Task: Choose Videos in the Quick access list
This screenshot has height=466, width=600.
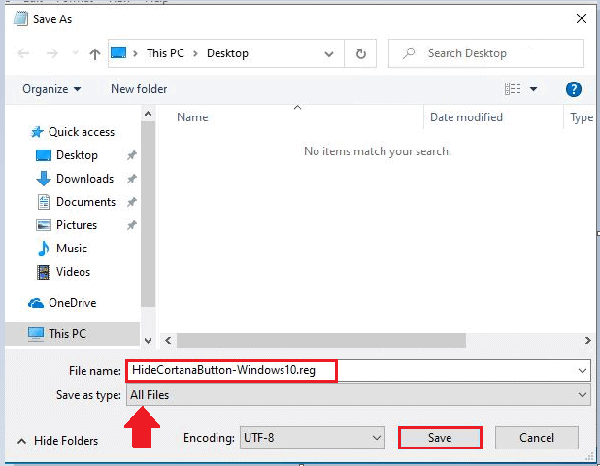Action: coord(73,272)
